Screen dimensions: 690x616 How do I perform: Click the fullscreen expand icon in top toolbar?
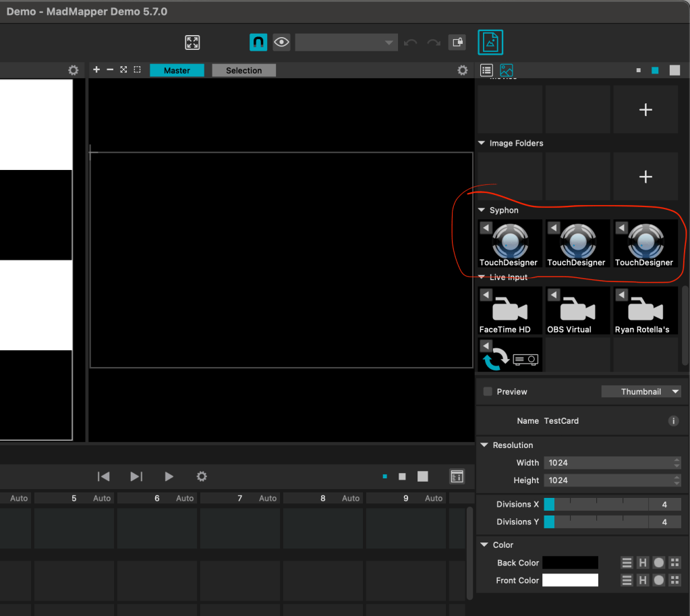(192, 43)
